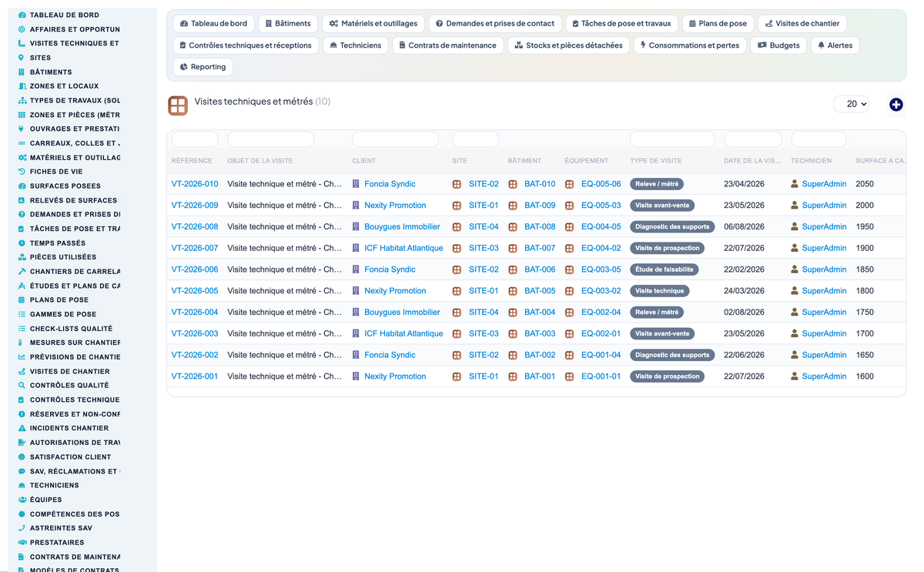This screenshot has width=924, height=572.
Task: Click building icon next to BAT-010
Action: pos(513,184)
